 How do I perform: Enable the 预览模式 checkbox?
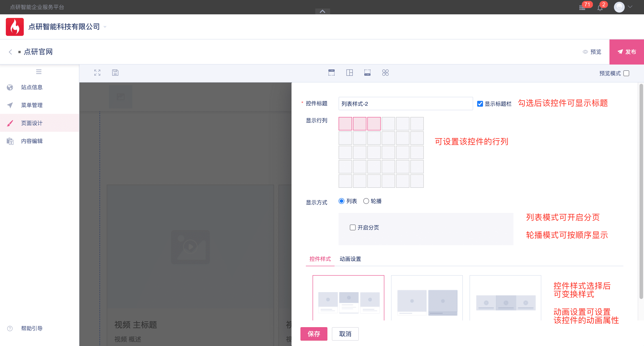[626, 73]
